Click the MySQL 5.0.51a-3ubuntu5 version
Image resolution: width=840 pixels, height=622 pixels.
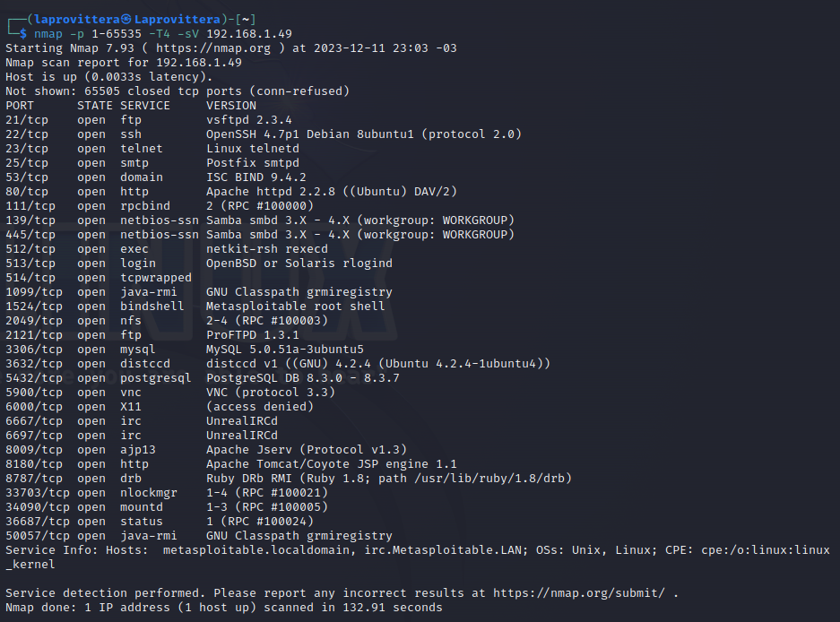(285, 350)
